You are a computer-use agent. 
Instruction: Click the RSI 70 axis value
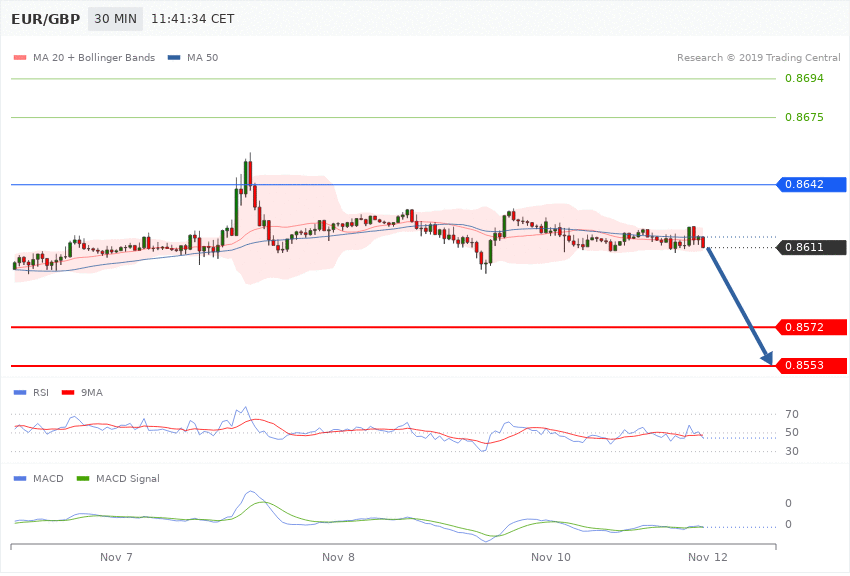click(791, 414)
